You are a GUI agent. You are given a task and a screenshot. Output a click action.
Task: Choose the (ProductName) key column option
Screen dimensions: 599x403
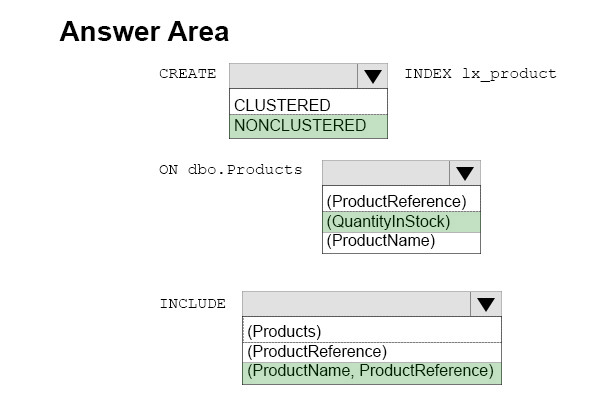(401, 241)
